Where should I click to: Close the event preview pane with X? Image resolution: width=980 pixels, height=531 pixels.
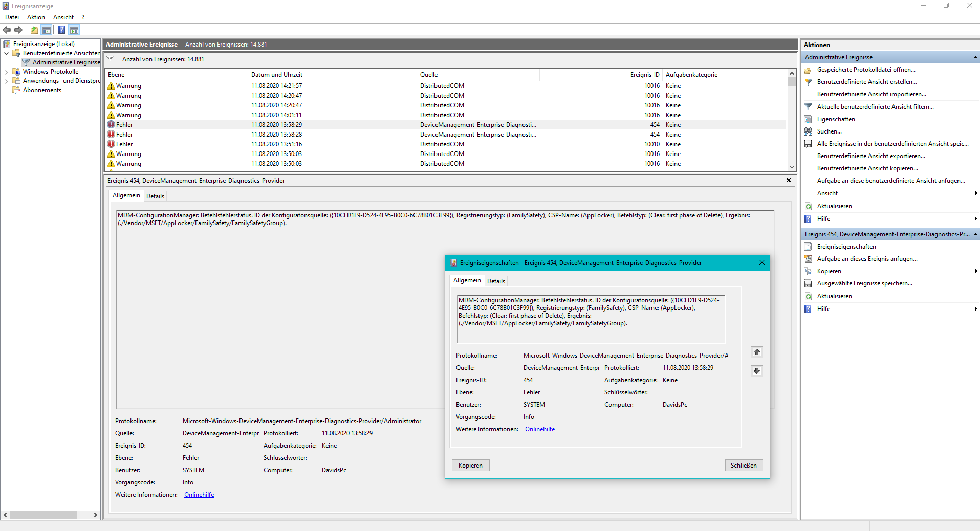coord(789,180)
